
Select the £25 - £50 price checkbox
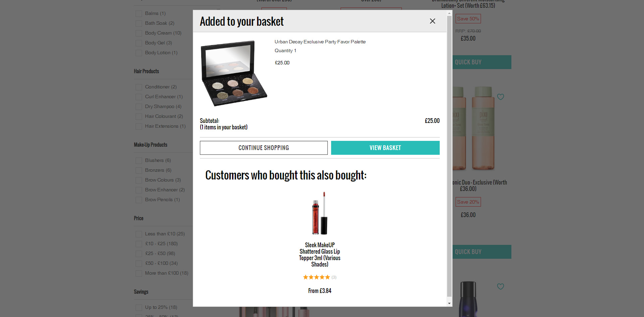coord(139,254)
